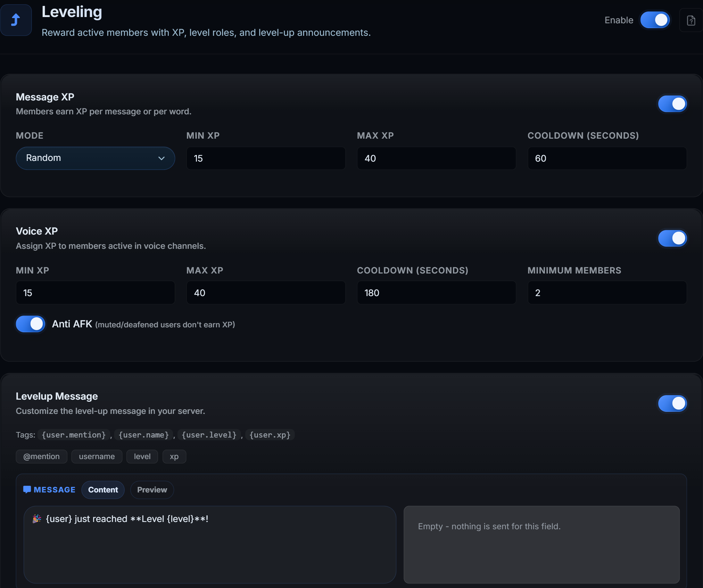
Task: Click the Minimum Members field
Action: pos(607,293)
